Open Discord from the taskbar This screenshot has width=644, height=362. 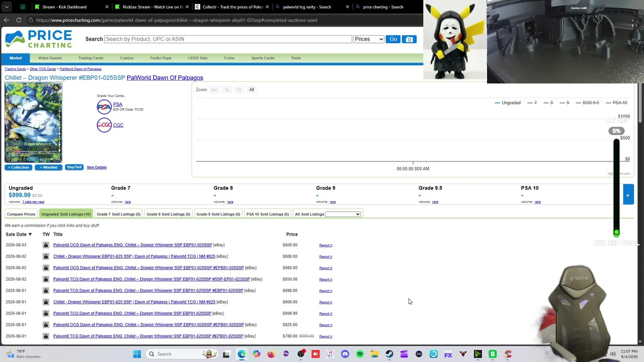click(x=345, y=354)
